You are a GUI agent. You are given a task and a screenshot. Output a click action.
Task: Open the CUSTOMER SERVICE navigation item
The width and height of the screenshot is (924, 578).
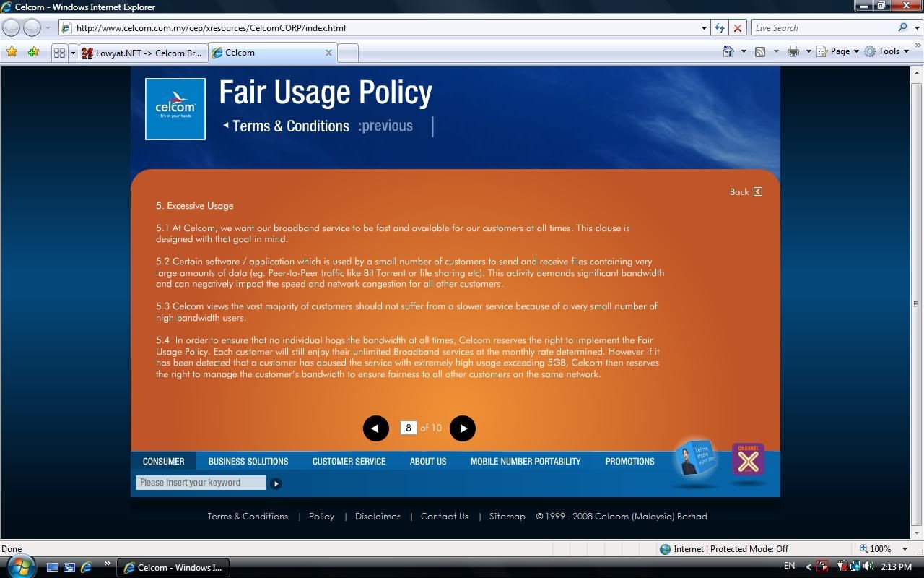point(349,461)
